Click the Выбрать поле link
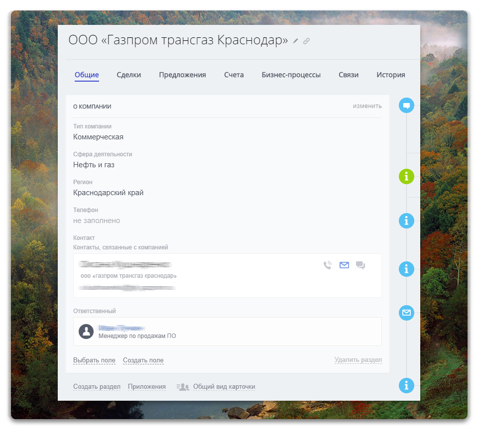The width and height of the screenshot is (478, 448). (94, 360)
